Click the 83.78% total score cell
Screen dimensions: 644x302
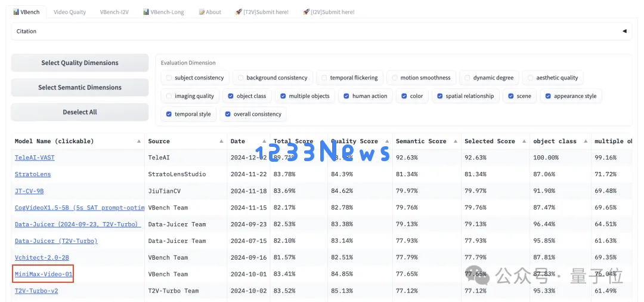tap(284, 174)
